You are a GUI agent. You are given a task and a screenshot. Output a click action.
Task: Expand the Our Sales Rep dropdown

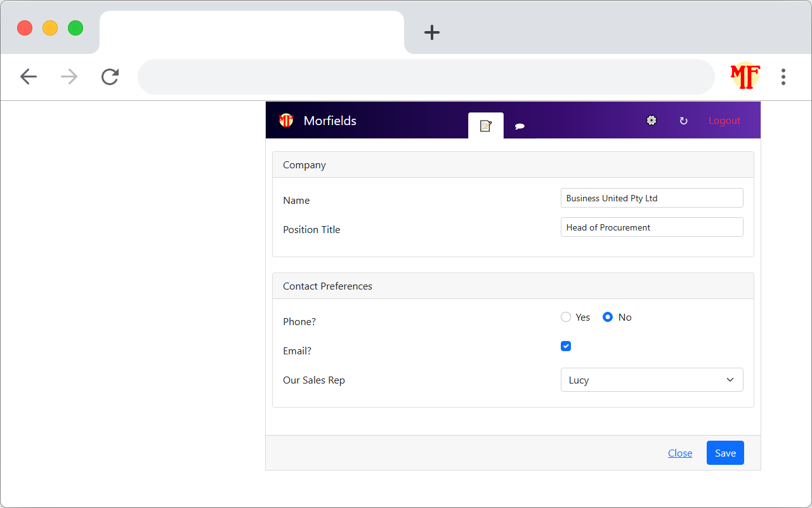click(x=652, y=380)
